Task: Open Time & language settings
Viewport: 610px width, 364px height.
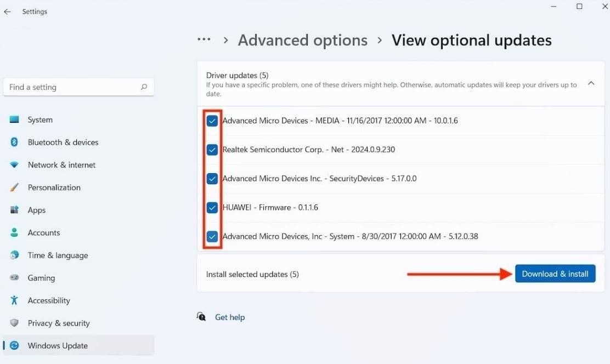Action: coord(58,255)
